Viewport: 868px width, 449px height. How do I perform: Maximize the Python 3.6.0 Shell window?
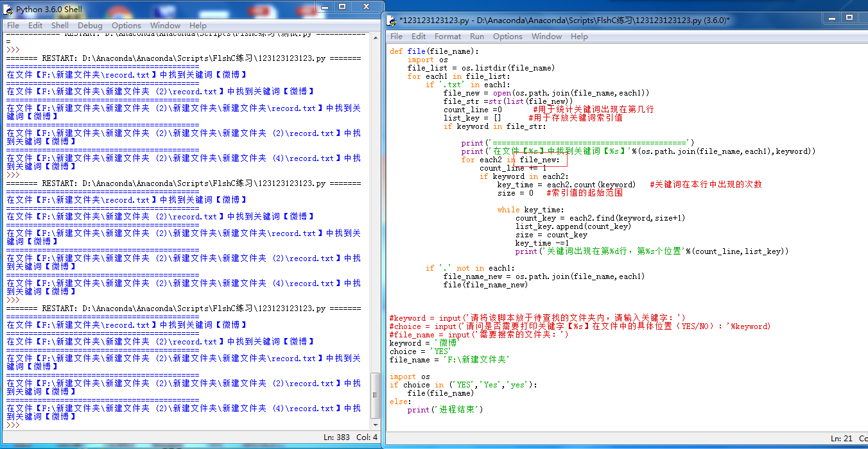tap(343, 6)
